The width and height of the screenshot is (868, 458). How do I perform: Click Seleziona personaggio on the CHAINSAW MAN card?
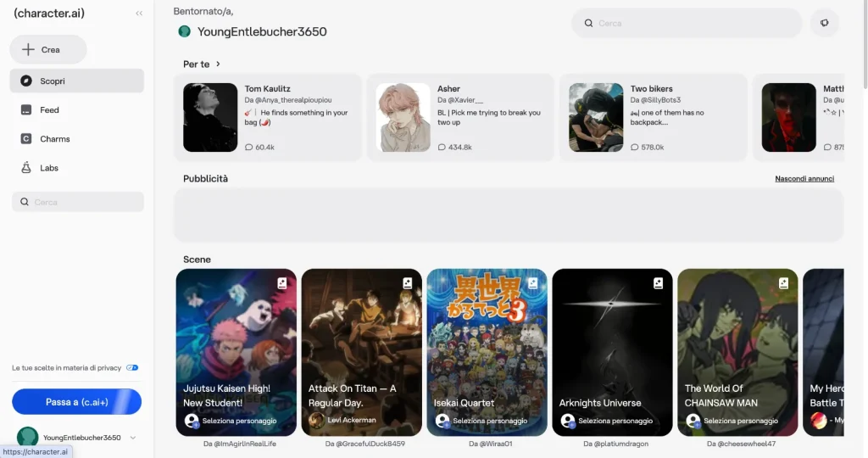(741, 421)
